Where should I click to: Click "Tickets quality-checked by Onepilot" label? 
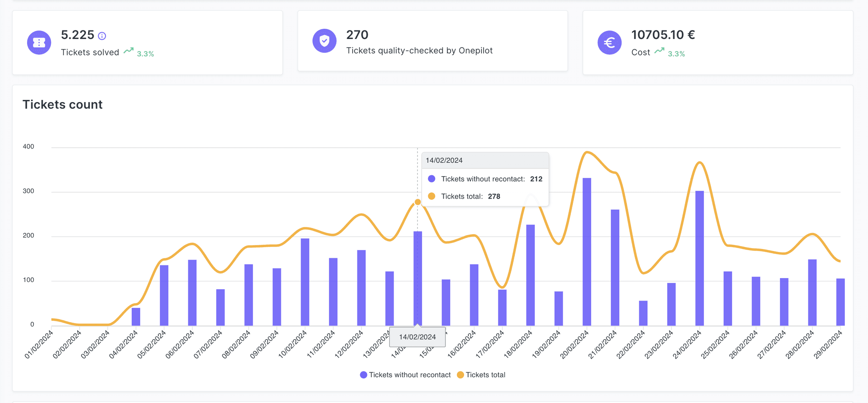click(x=420, y=50)
